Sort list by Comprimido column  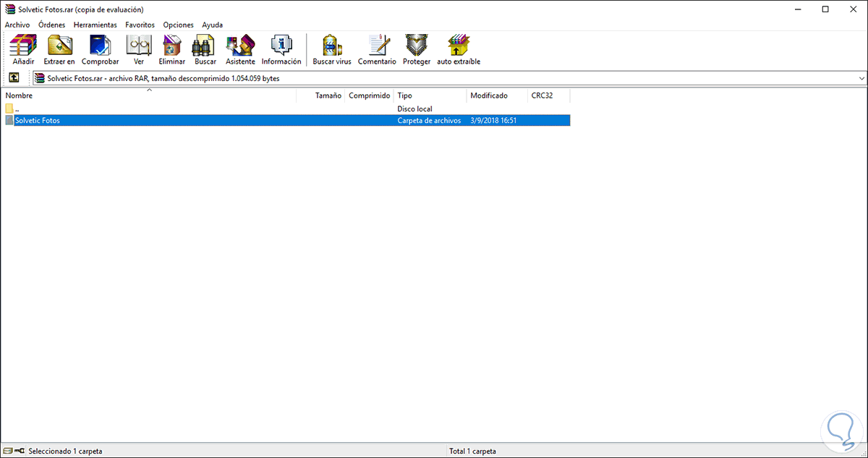click(370, 96)
